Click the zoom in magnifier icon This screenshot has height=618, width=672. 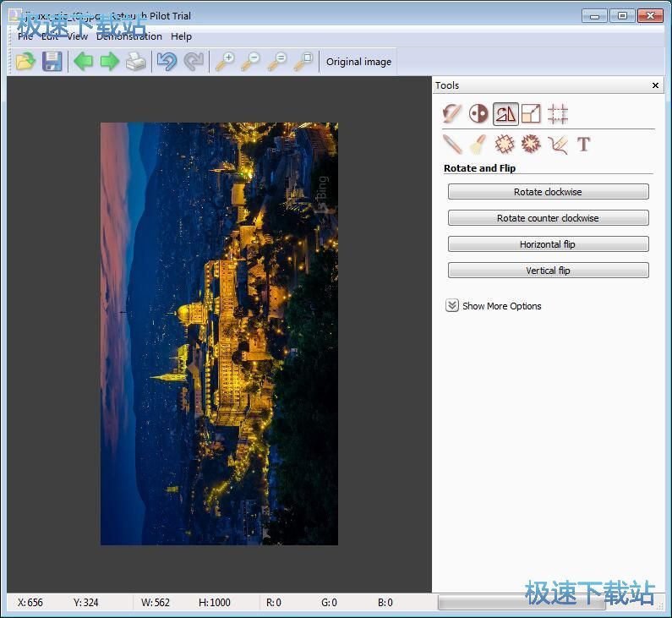pos(224,61)
